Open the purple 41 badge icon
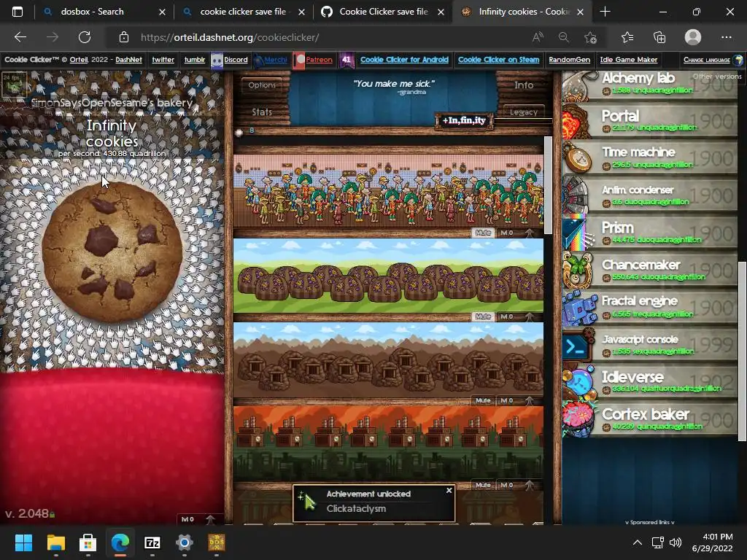This screenshot has width=747, height=560. 347,61
